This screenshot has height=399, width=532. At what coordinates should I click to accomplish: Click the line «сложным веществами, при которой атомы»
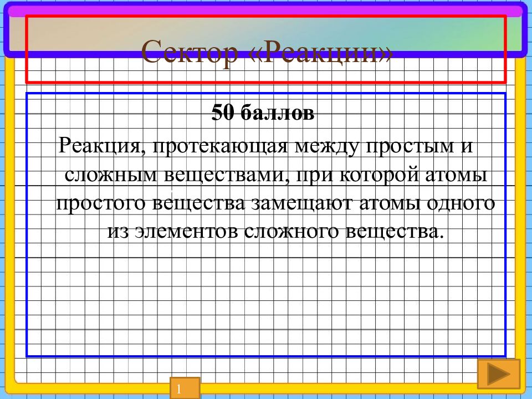pos(276,175)
